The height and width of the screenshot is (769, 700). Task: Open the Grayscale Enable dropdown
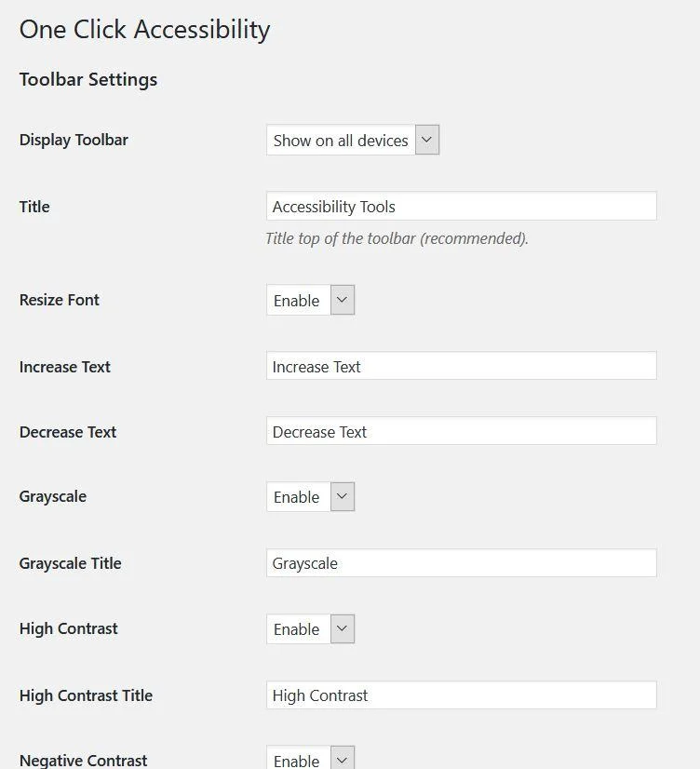(298, 497)
